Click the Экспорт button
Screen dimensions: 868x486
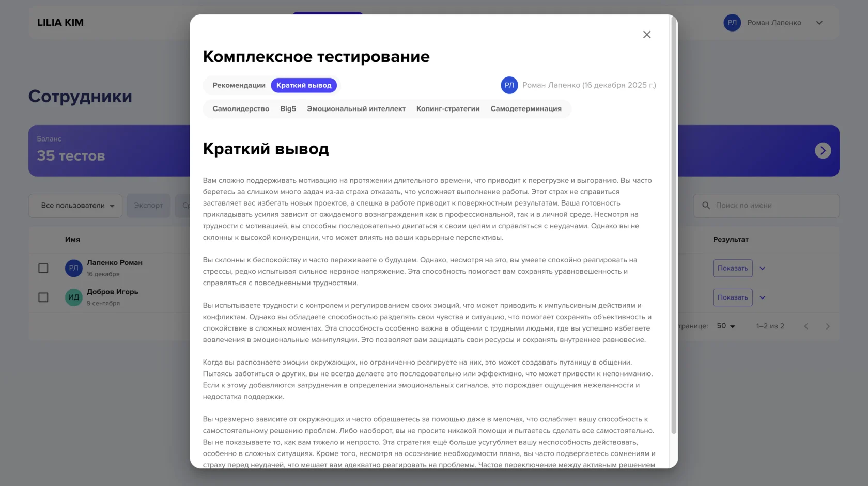(x=148, y=206)
